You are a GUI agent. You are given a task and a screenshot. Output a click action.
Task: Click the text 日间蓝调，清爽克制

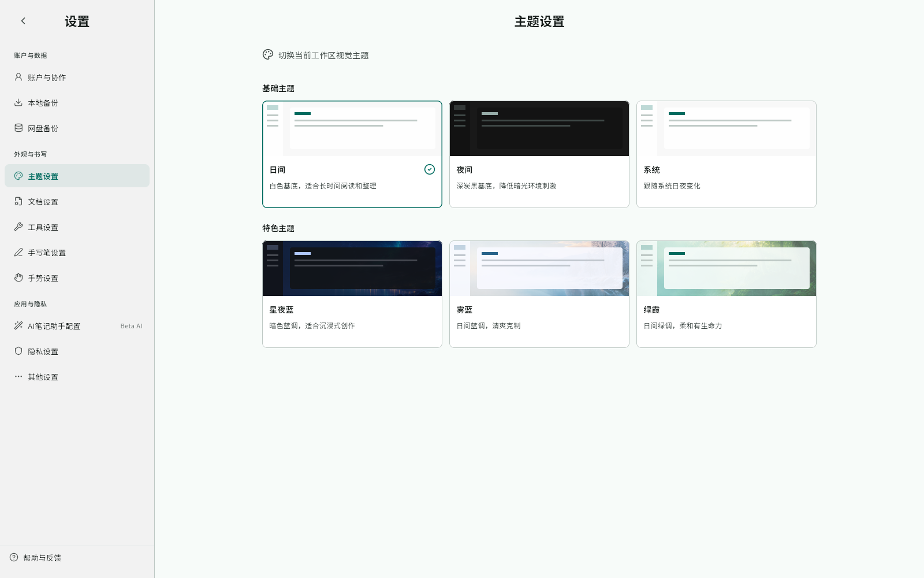(x=489, y=325)
